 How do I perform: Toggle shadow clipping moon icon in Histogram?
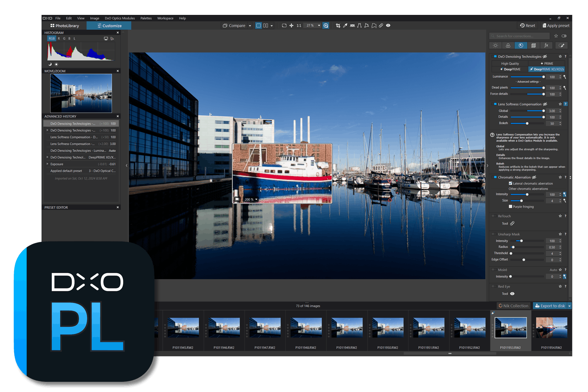pyautogui.click(x=50, y=64)
